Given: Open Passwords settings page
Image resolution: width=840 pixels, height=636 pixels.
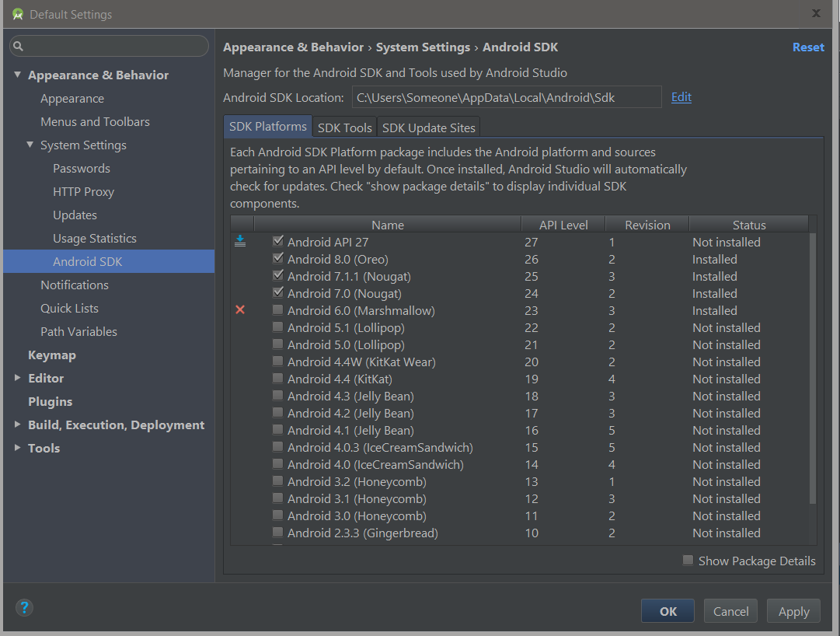Looking at the screenshot, I should coord(82,168).
